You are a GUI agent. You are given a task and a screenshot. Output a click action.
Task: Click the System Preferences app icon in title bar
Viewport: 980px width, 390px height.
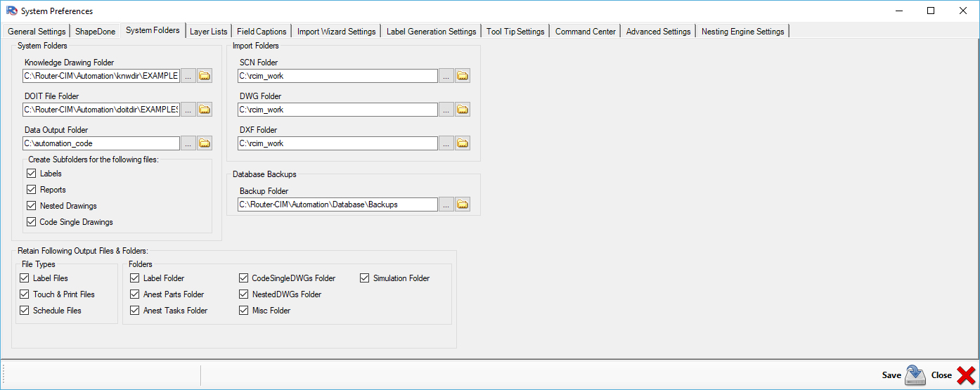[x=11, y=11]
